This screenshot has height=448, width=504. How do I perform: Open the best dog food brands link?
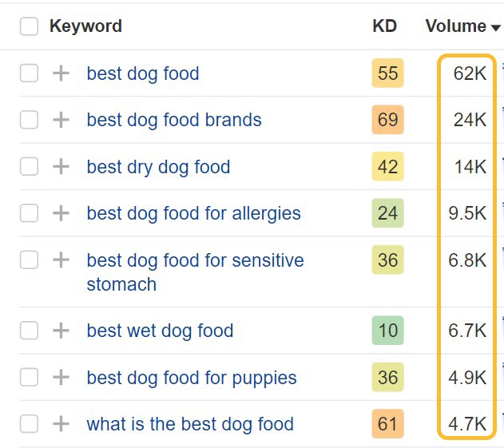tap(173, 120)
